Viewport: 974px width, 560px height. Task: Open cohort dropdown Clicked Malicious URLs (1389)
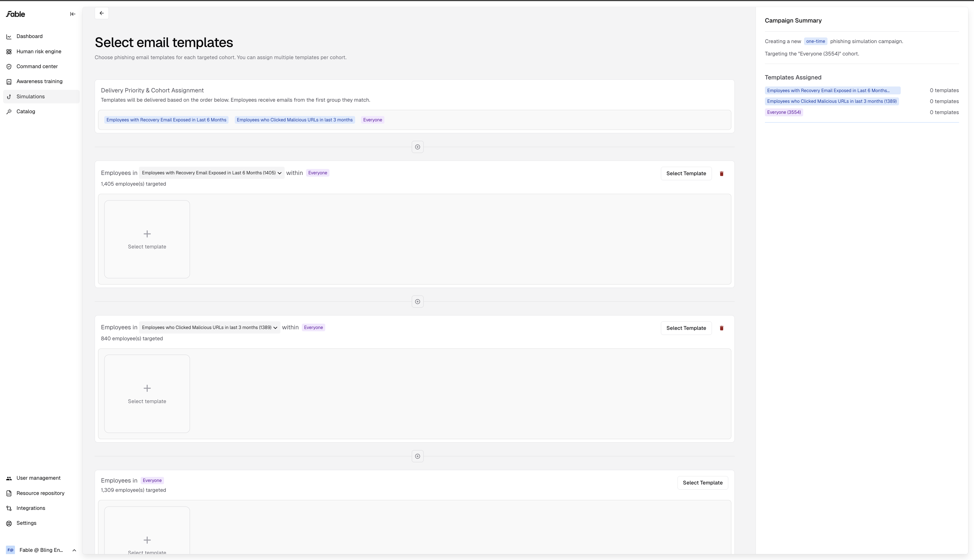point(209,328)
